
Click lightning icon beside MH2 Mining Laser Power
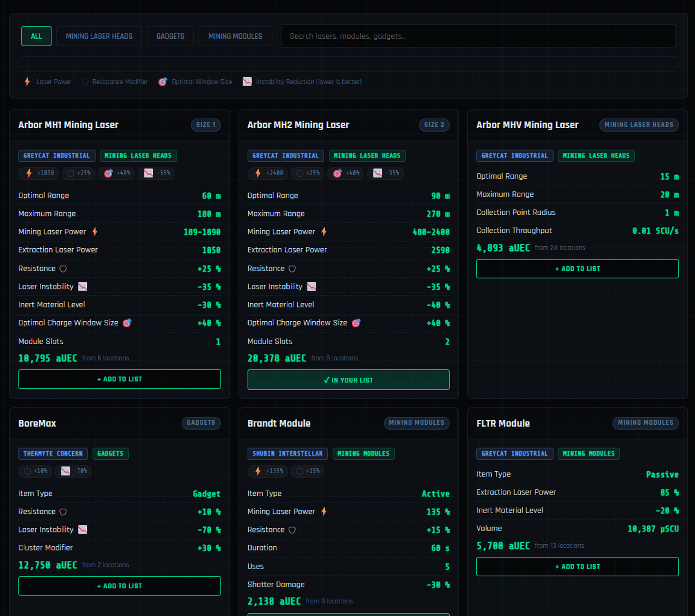coord(324,232)
